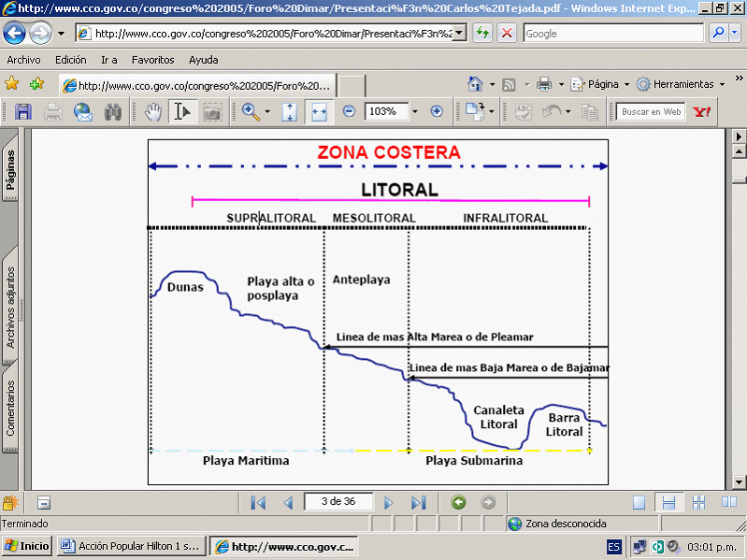Screen dimensions: 747x560
Task: Expand the Herramientas dropdown menu
Action: pyautogui.click(x=680, y=84)
